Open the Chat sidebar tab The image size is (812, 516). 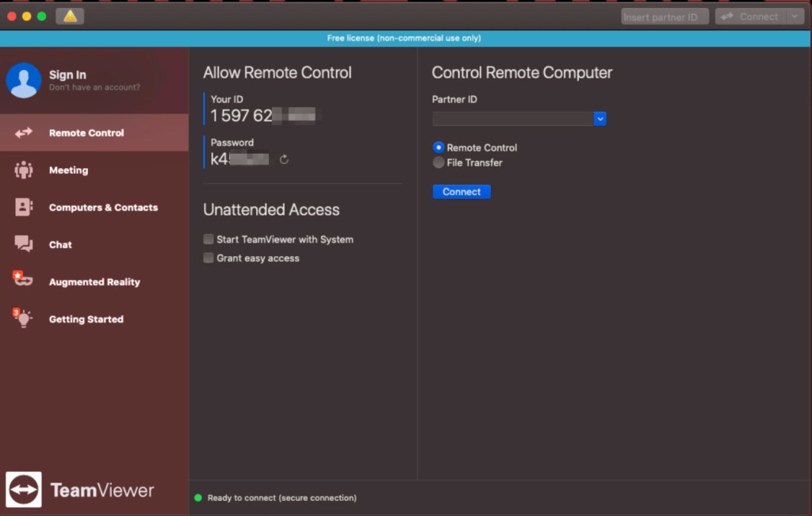(x=94, y=245)
